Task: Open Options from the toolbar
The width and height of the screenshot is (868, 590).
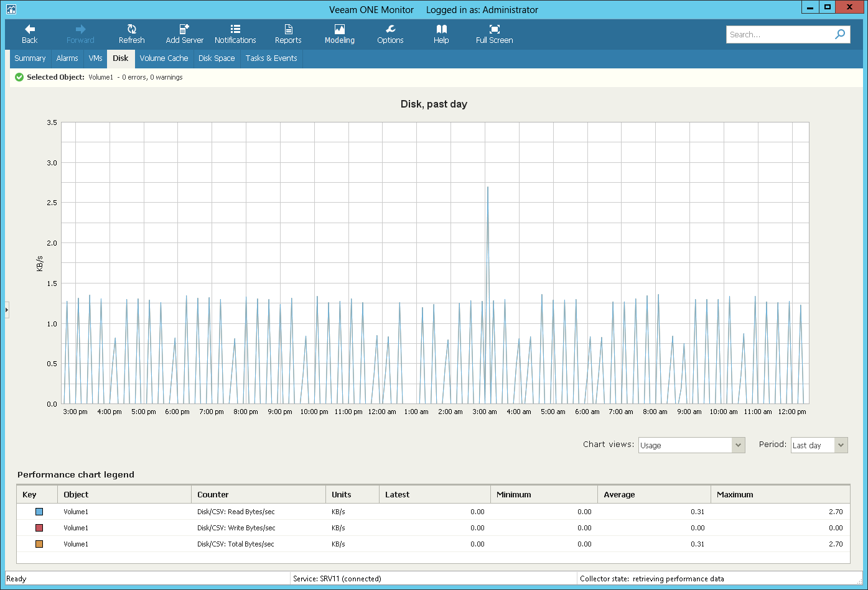Action: point(390,34)
